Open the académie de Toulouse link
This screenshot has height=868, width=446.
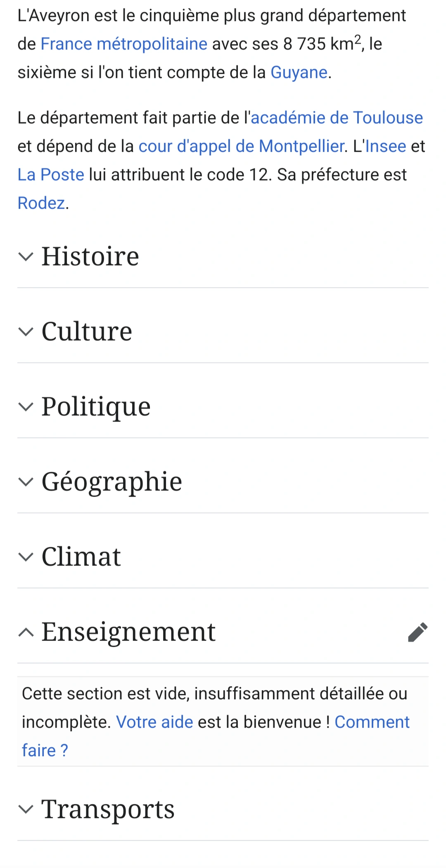(x=337, y=118)
